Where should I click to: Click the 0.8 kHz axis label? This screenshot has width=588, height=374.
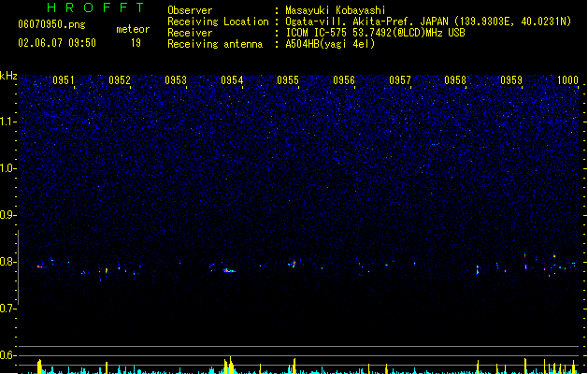point(7,262)
